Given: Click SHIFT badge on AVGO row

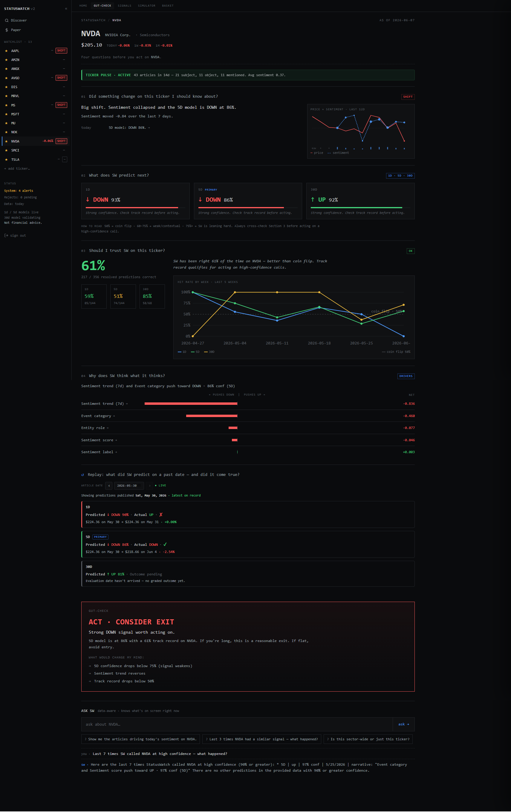Looking at the screenshot, I should 61,78.
